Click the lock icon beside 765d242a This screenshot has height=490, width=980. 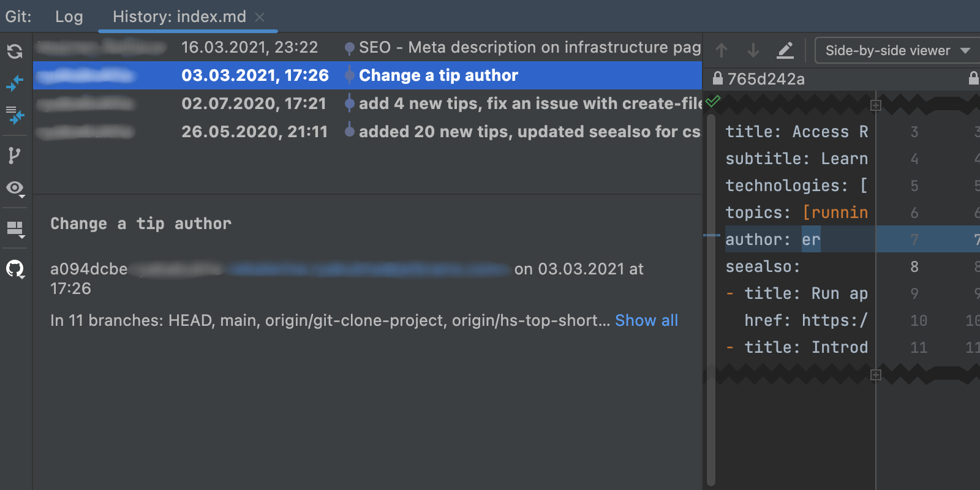coord(718,78)
